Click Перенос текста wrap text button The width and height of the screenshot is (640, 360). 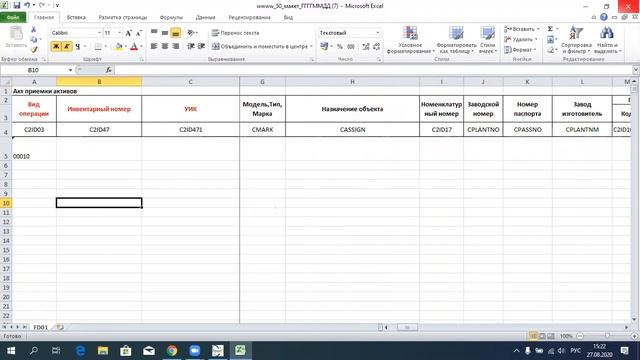click(236, 33)
